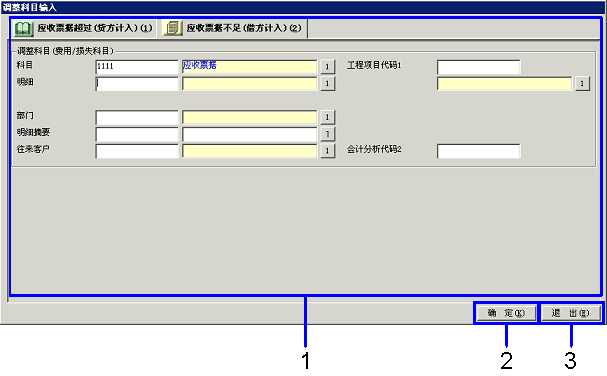Click the 科目 name field showing 应收票据

coord(250,67)
